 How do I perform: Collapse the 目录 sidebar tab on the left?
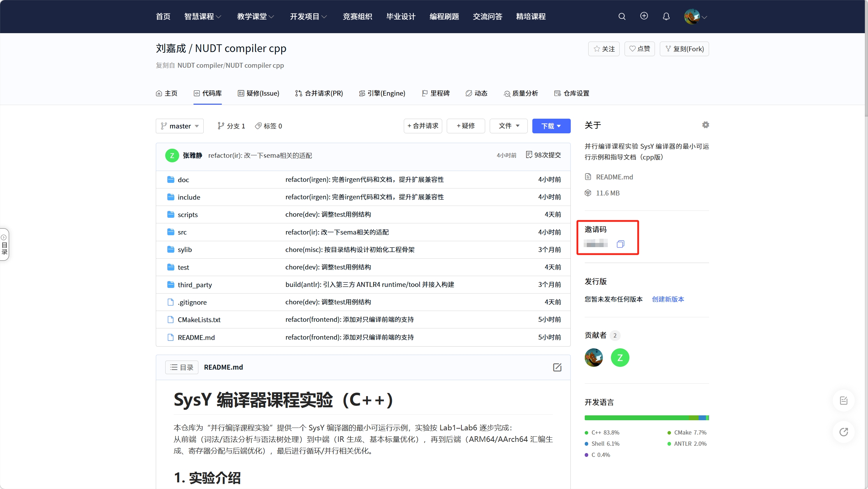(5, 244)
